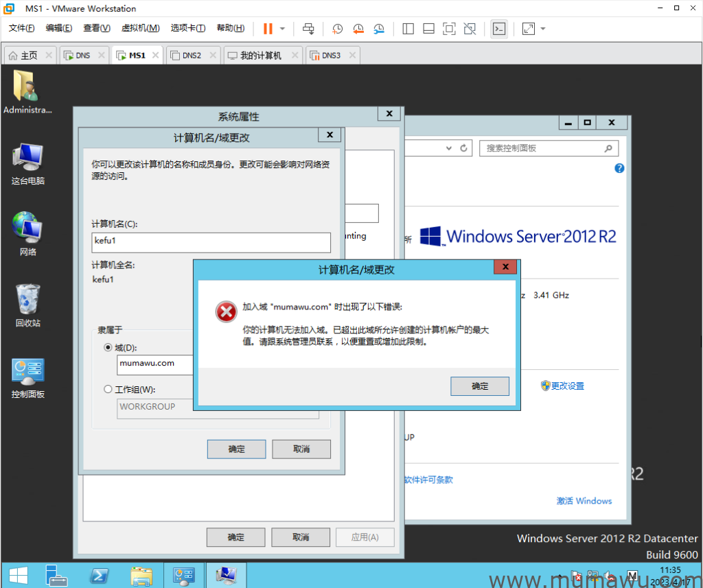Image resolution: width=703 pixels, height=588 pixels.
Task: Click the 激活 Windows link
Action: [x=584, y=501]
